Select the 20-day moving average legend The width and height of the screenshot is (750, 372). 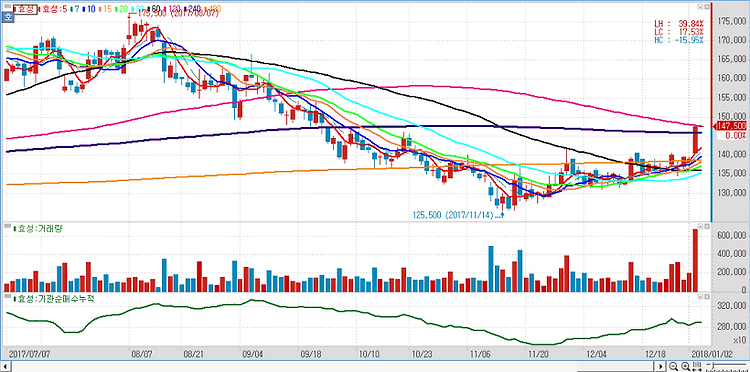point(122,9)
